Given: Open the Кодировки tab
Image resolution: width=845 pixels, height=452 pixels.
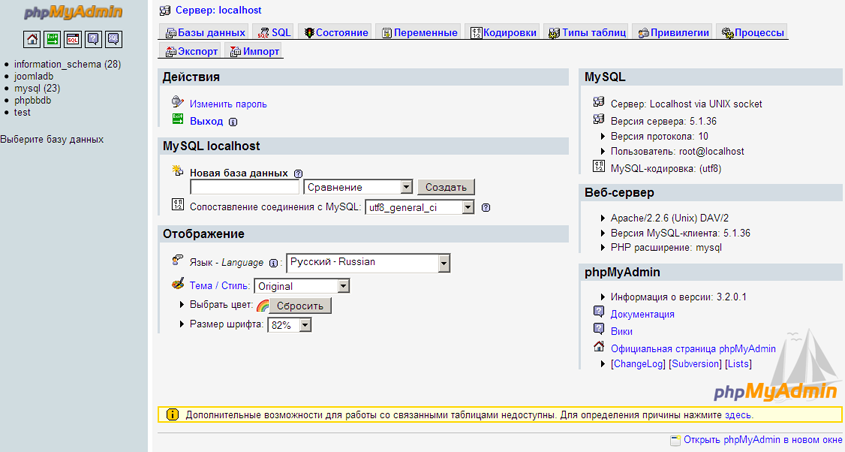Looking at the screenshot, I should point(503,32).
